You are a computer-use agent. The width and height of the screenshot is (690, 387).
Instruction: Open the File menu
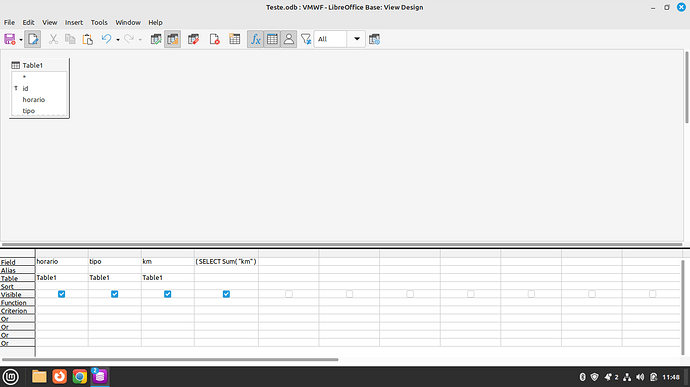coord(9,22)
